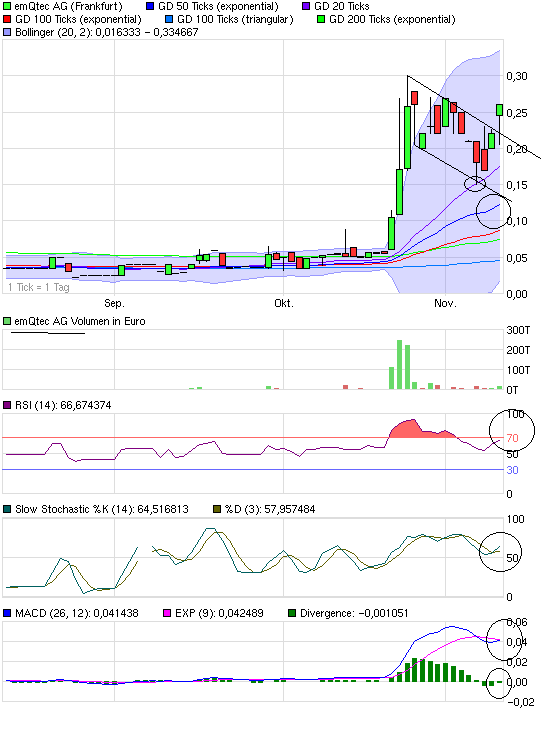Click the green GD 200 Ticks legend swatch
The width and height of the screenshot is (545, 736).
point(321,19)
